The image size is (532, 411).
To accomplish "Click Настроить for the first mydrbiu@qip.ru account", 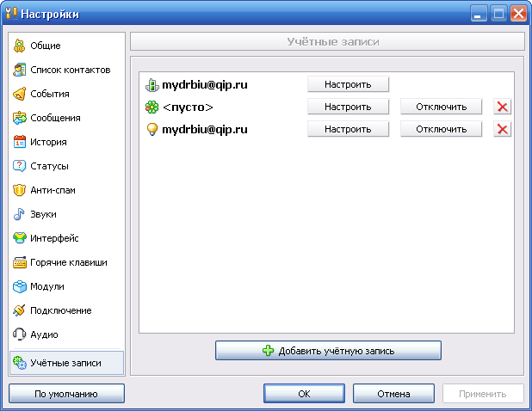I will pyautogui.click(x=348, y=84).
